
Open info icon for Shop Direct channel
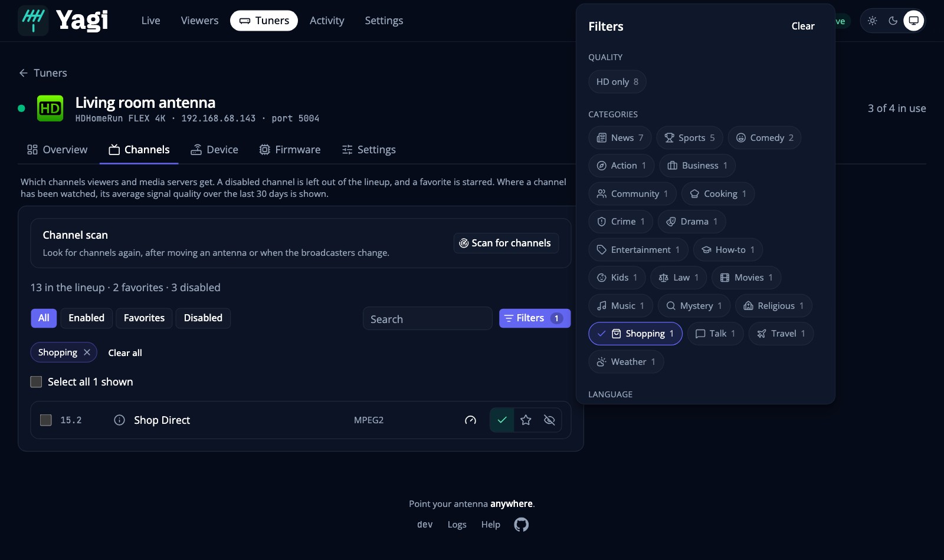coord(119,420)
